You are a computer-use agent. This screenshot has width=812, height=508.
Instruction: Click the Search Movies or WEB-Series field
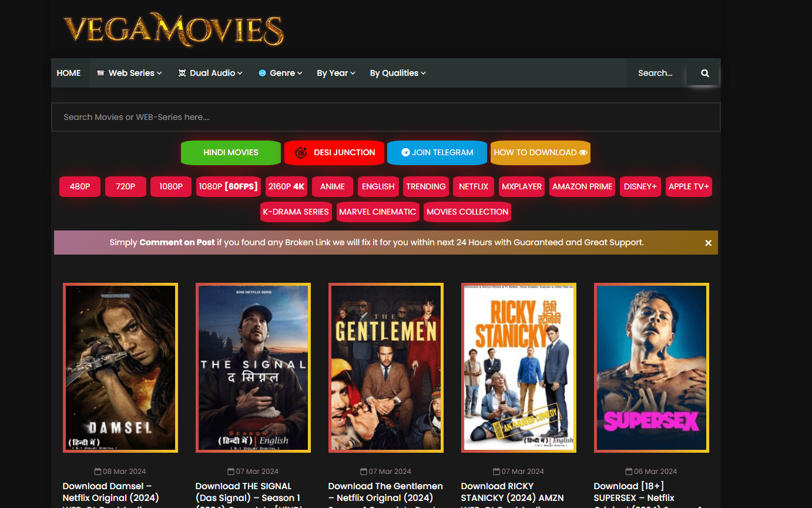click(x=387, y=117)
